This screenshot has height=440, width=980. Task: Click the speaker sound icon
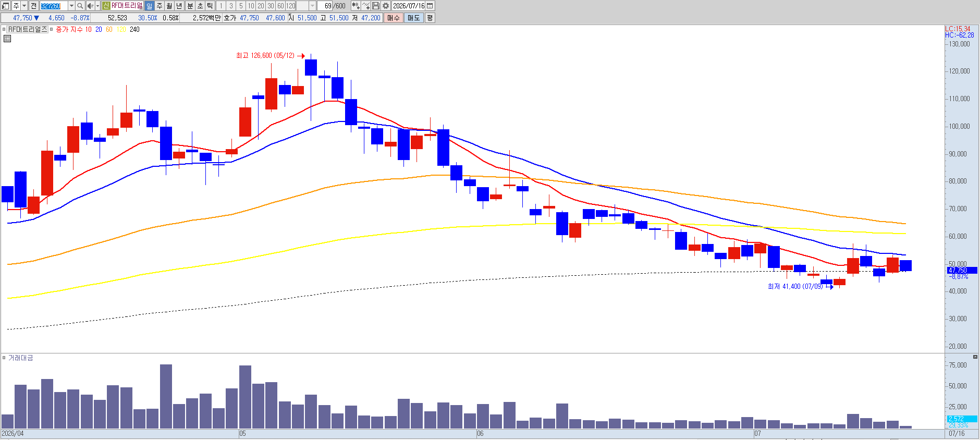(90, 6)
